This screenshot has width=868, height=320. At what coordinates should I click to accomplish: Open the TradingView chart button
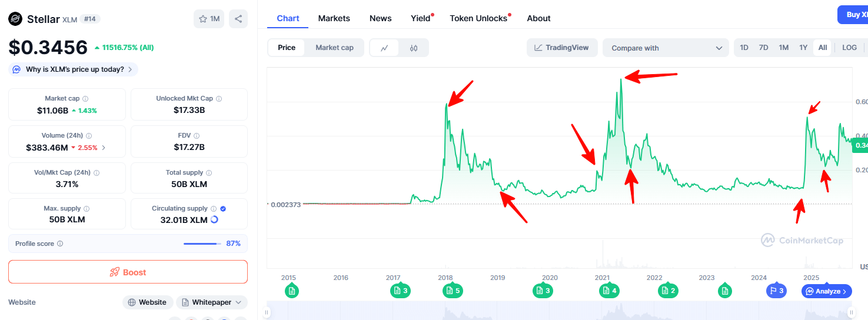tap(561, 48)
